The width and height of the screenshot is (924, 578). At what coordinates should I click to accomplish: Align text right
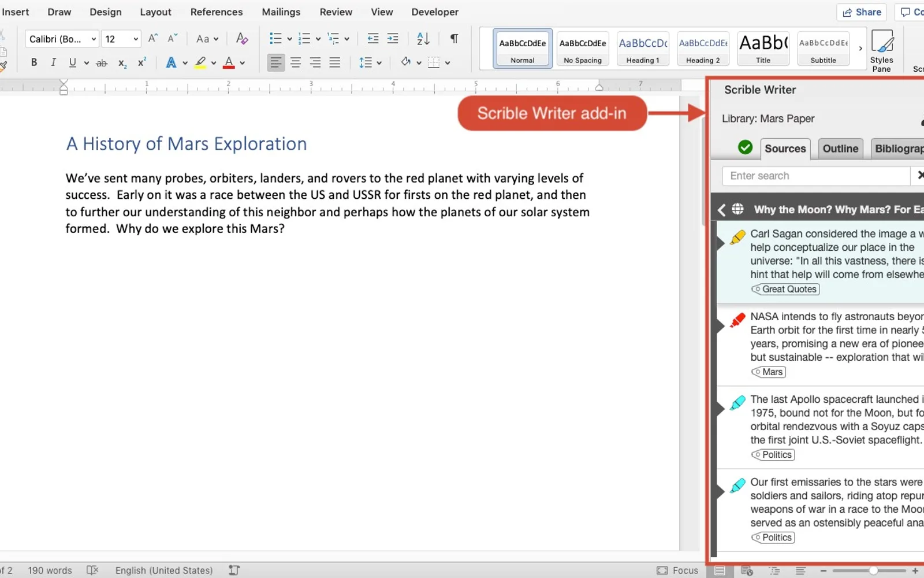click(315, 62)
